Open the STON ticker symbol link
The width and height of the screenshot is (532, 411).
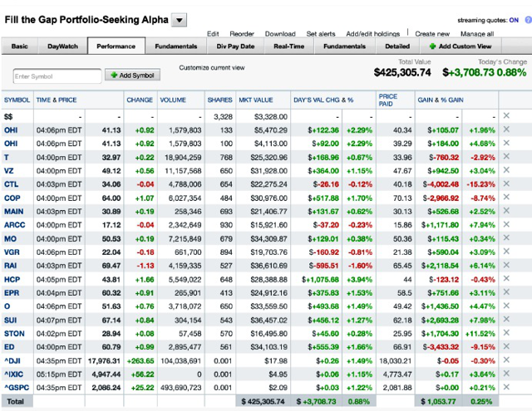[x=14, y=334]
